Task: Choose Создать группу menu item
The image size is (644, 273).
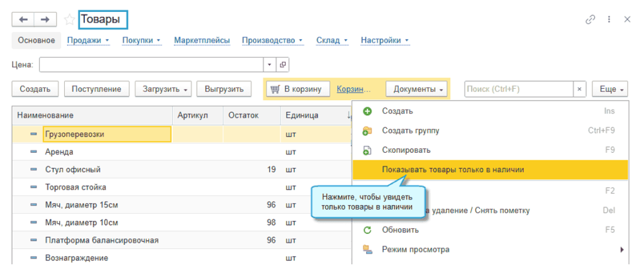Action: click(490, 131)
